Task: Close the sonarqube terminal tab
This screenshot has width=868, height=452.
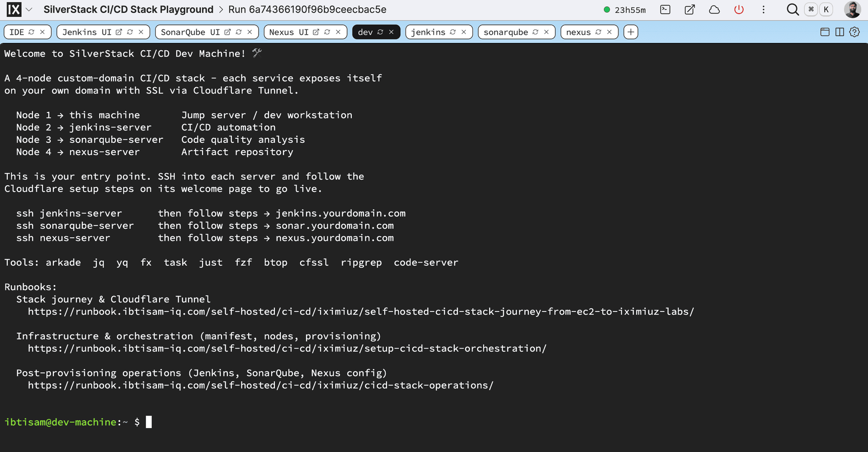Action: pos(547,32)
